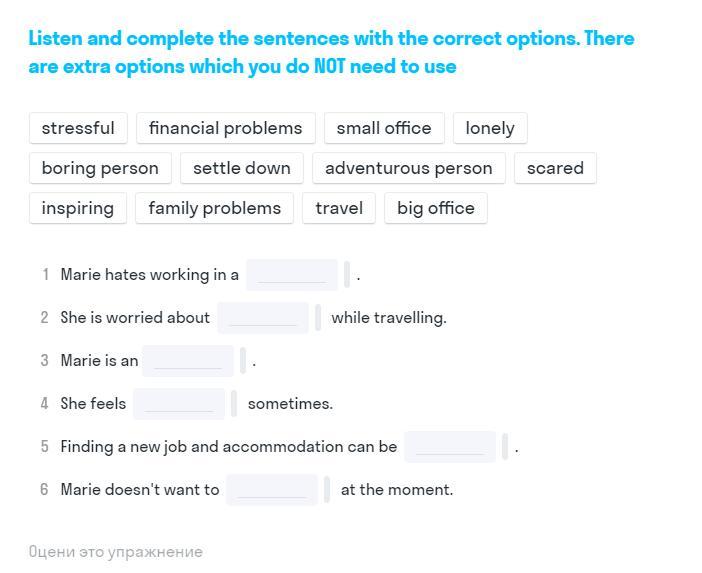Pick the 'scared' word option
702x573 pixels.
555,168
